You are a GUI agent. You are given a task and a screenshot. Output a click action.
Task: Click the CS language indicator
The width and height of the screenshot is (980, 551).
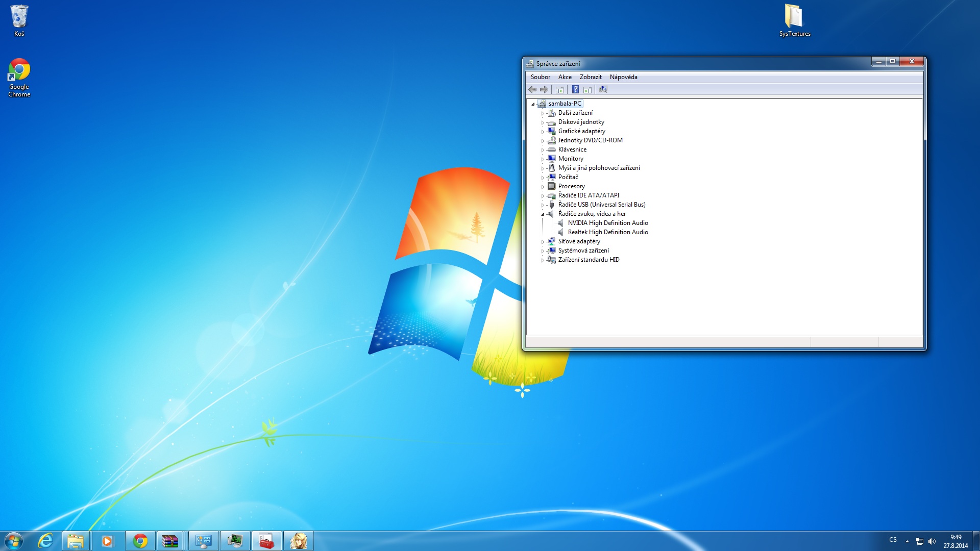coord(893,540)
